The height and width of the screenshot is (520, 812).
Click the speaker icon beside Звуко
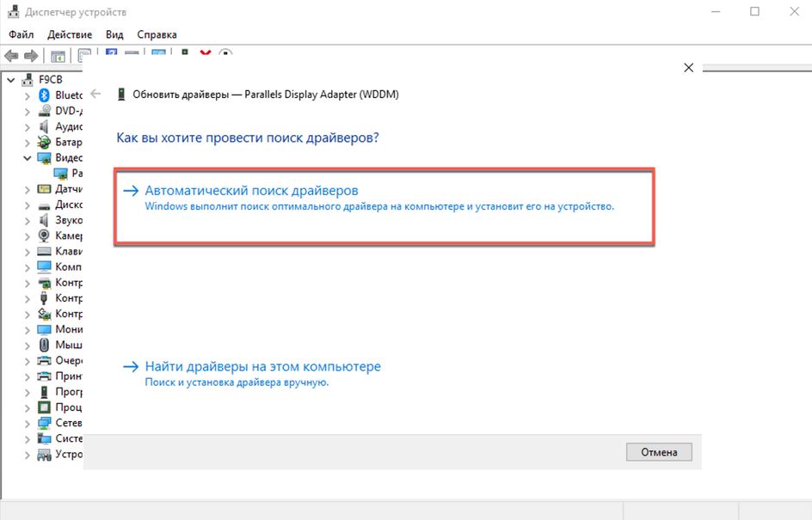[44, 220]
